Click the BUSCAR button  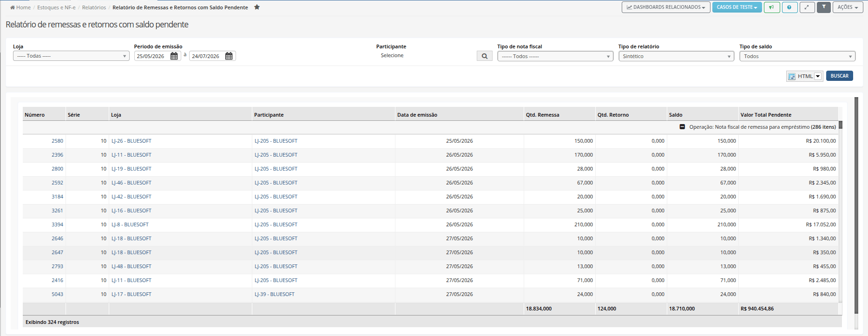coord(840,76)
